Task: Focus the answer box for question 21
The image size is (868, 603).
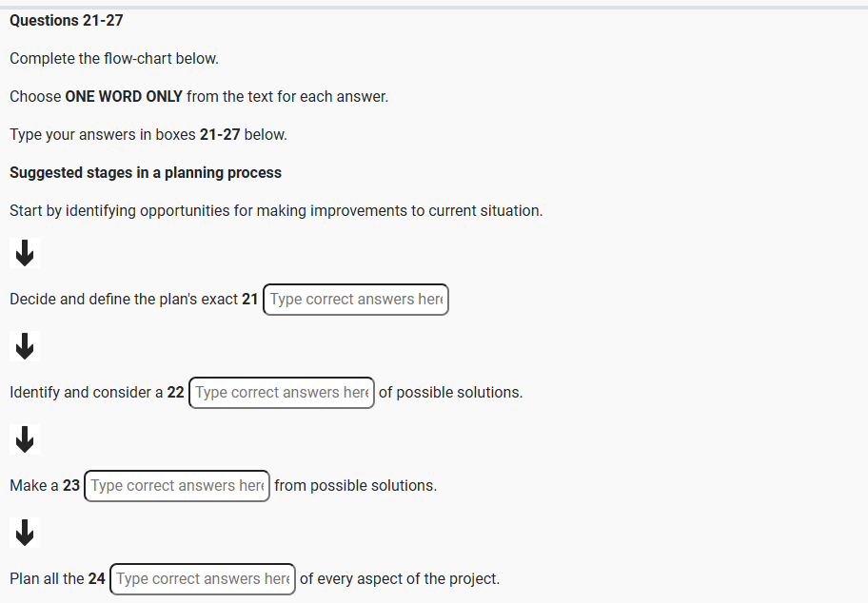Action: 355,300
